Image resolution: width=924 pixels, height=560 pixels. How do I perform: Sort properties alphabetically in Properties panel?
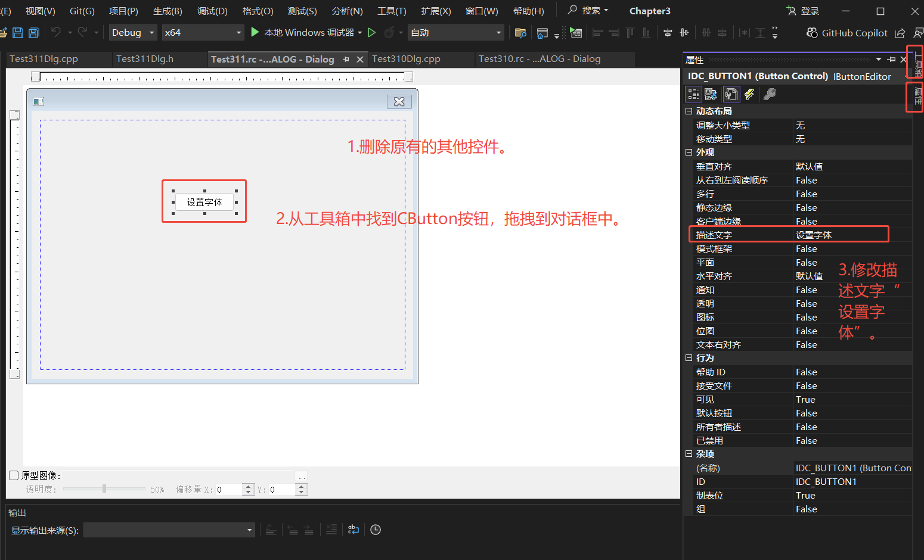pos(710,94)
